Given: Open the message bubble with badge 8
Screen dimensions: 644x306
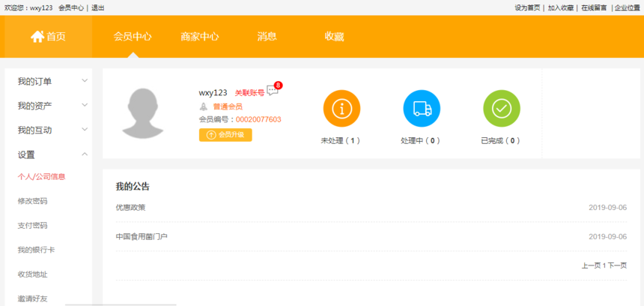Looking at the screenshot, I should coord(274,88).
